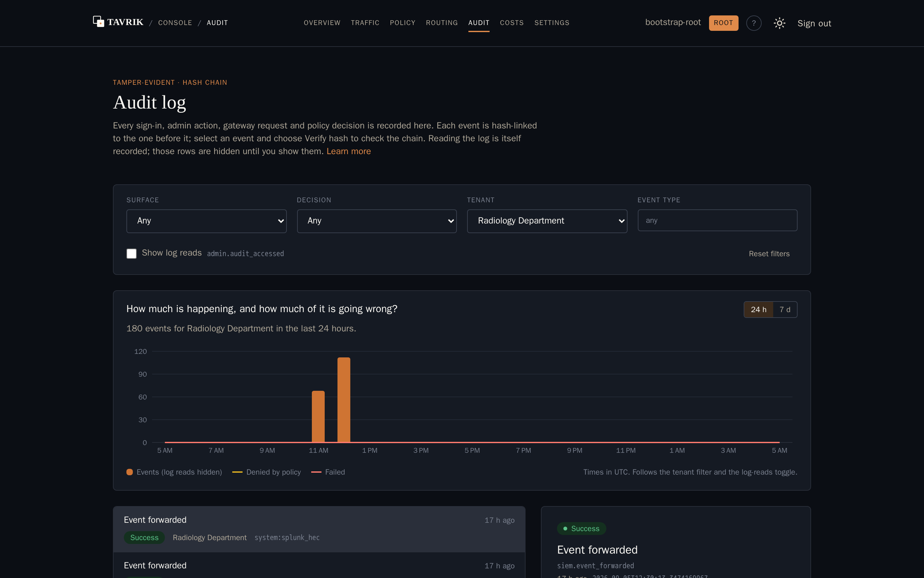Select the Audit tab
The width and height of the screenshot is (924, 578).
pyautogui.click(x=479, y=23)
